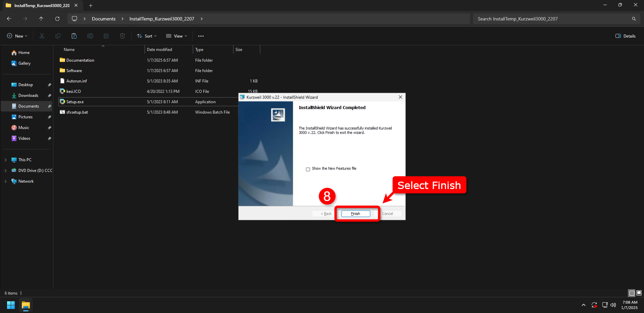Click the Copy toolbar icon
The height and width of the screenshot is (313, 644).
tap(58, 36)
